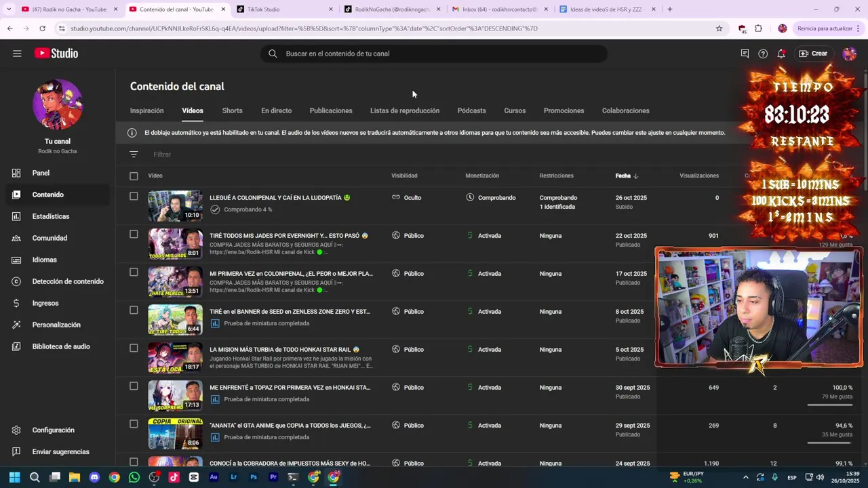The image size is (868, 488).
Task: Open the red extension icon showing 45
Action: 742,28
